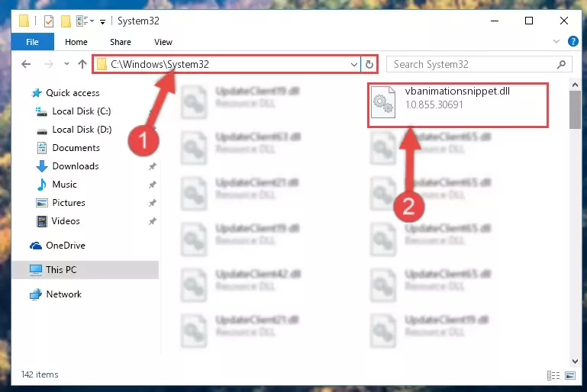
Task: Switch to the Share ribbon tab
Action: (x=121, y=42)
